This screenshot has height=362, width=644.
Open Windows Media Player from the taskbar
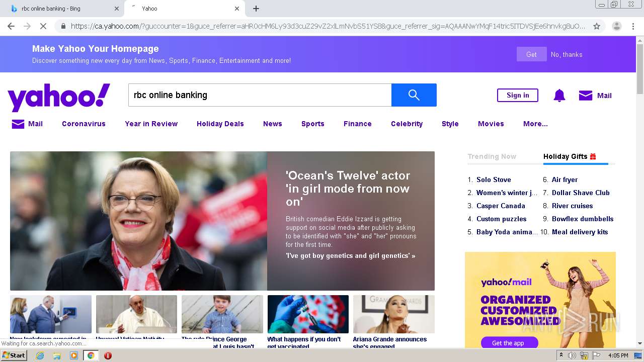(x=74, y=355)
